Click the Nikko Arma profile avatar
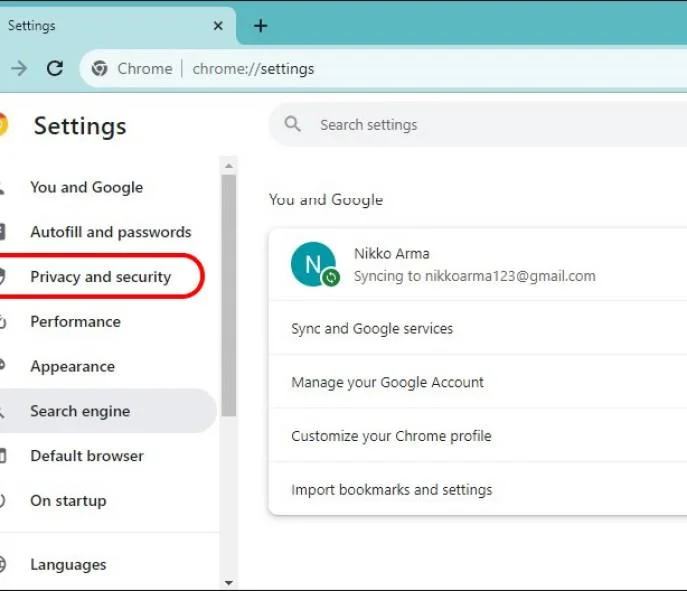 pyautogui.click(x=313, y=264)
